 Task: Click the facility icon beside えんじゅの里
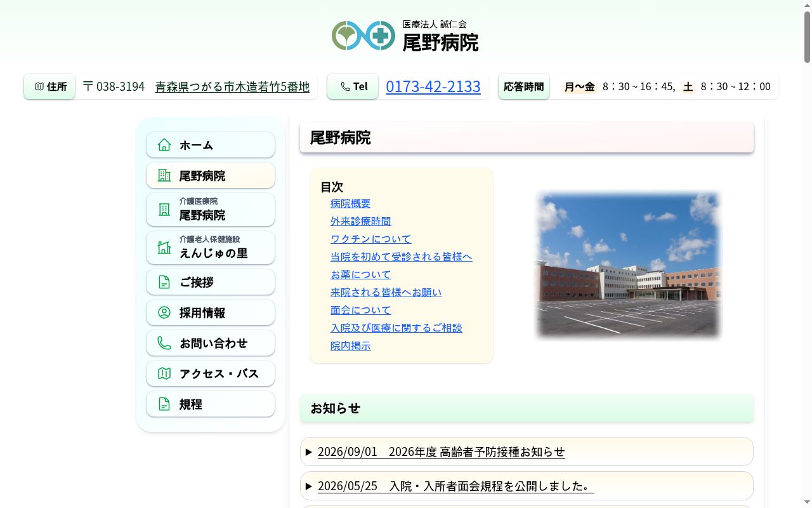click(x=164, y=248)
